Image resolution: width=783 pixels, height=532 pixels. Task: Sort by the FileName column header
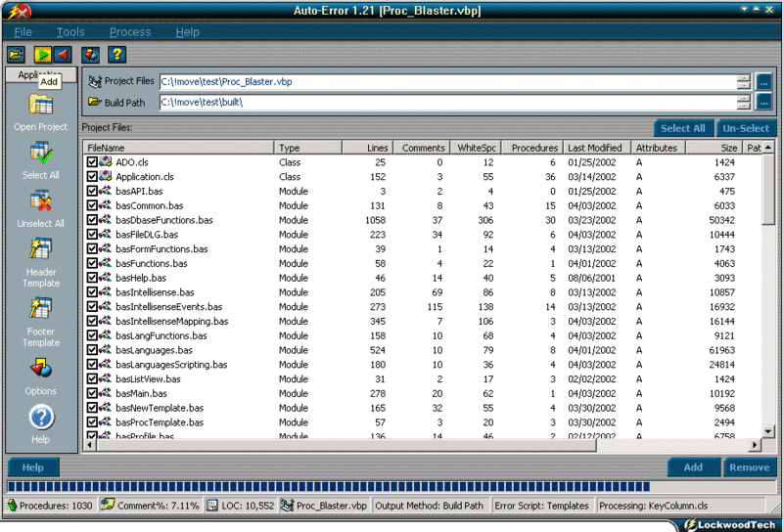[x=179, y=148]
